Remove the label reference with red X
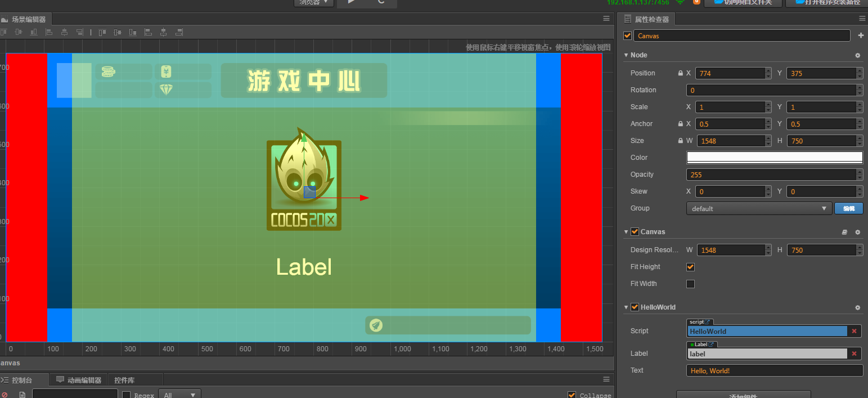Image resolution: width=868 pixels, height=398 pixels. tap(854, 354)
